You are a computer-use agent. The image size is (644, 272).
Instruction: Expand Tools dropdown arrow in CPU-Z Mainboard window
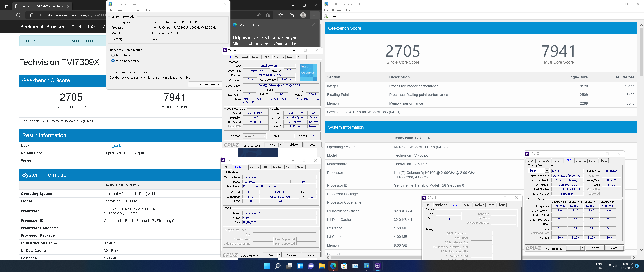[279, 255]
